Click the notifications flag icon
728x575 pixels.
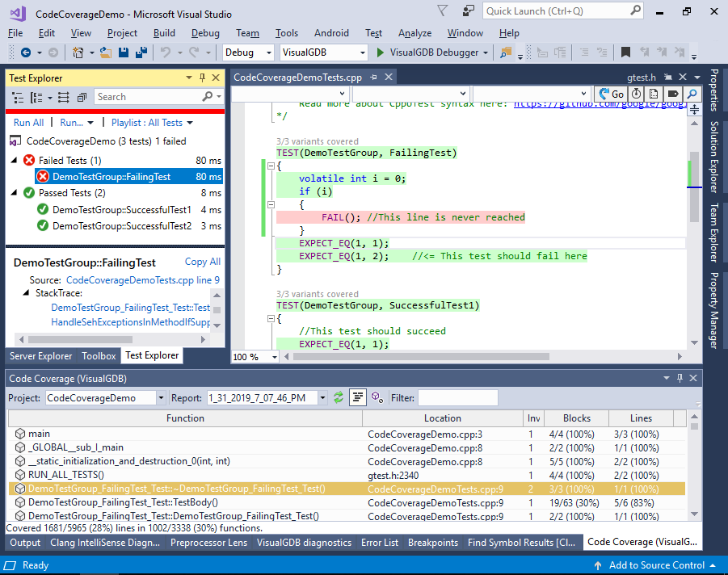click(x=443, y=10)
